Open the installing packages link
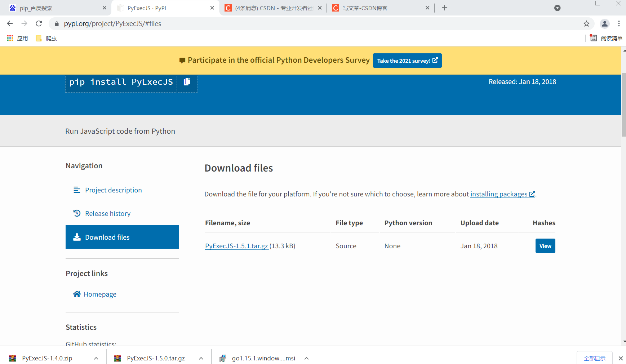The width and height of the screenshot is (626, 364). pyautogui.click(x=500, y=194)
